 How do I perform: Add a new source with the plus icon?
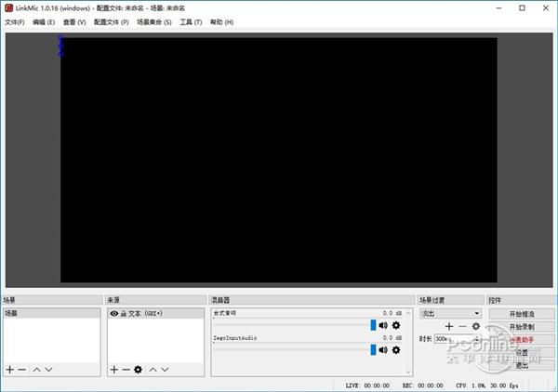(x=113, y=370)
